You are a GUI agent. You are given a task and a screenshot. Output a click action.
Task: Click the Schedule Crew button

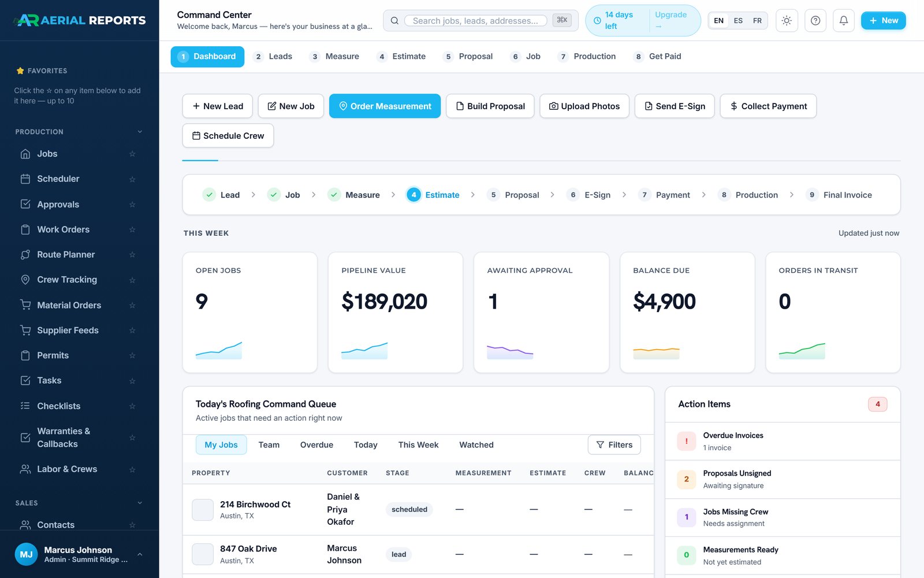point(228,136)
